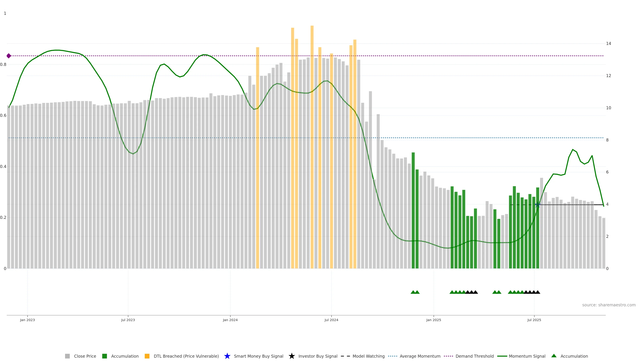Click the dashed Model Watching legend line
This screenshot has height=362, width=644.
pyautogui.click(x=345, y=356)
